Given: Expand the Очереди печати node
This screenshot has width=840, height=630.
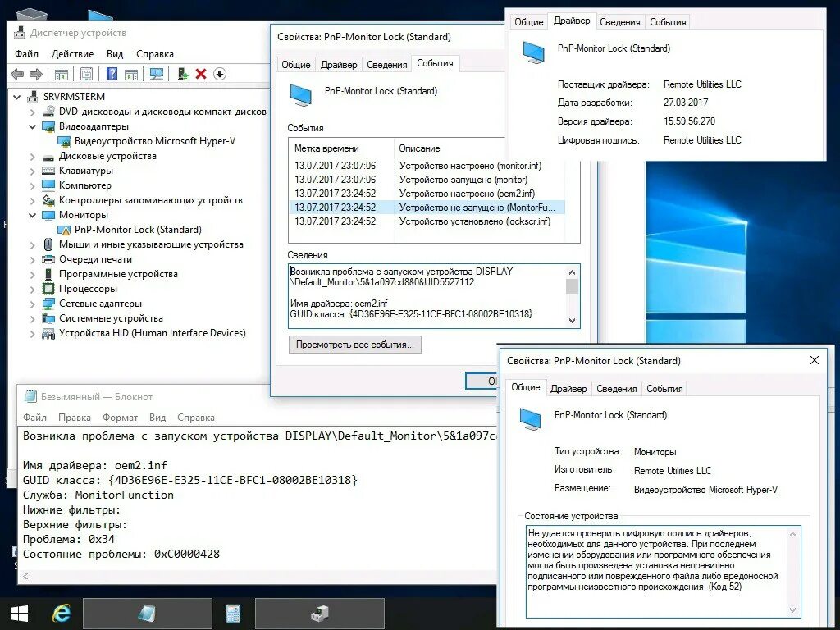Looking at the screenshot, I should click(32, 259).
